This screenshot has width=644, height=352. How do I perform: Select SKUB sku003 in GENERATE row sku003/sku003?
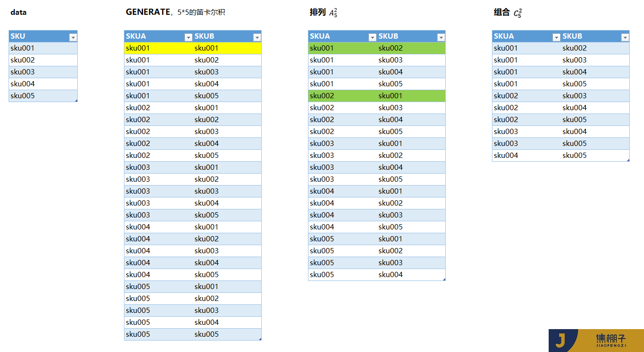227,191
